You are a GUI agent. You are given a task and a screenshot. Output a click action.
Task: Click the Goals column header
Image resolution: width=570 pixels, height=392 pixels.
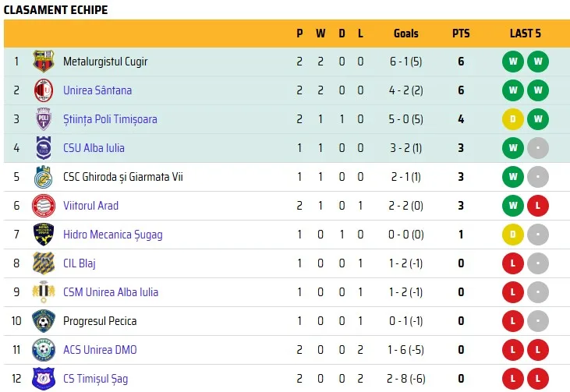point(406,34)
